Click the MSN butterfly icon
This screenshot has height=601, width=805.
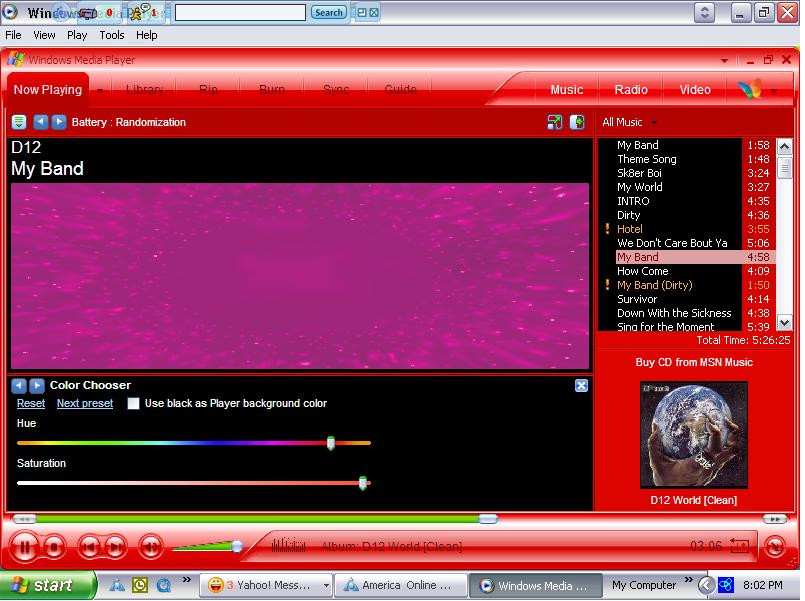(x=750, y=89)
